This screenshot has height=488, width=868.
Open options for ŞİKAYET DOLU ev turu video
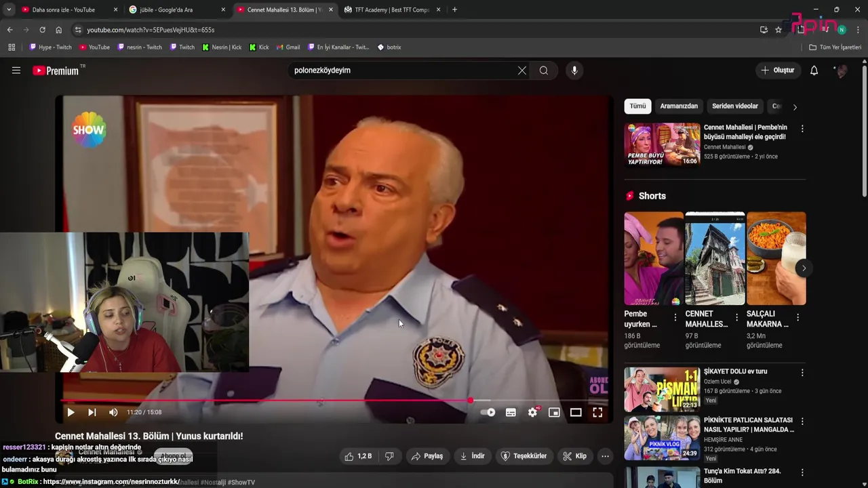click(x=802, y=373)
